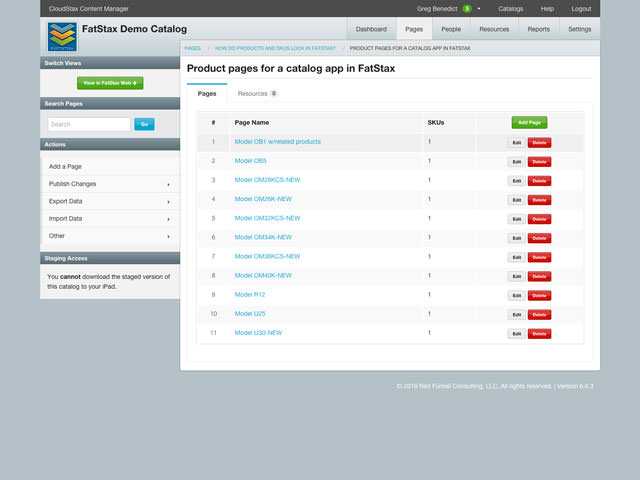
Task: Open the Settings tab
Action: point(580,29)
